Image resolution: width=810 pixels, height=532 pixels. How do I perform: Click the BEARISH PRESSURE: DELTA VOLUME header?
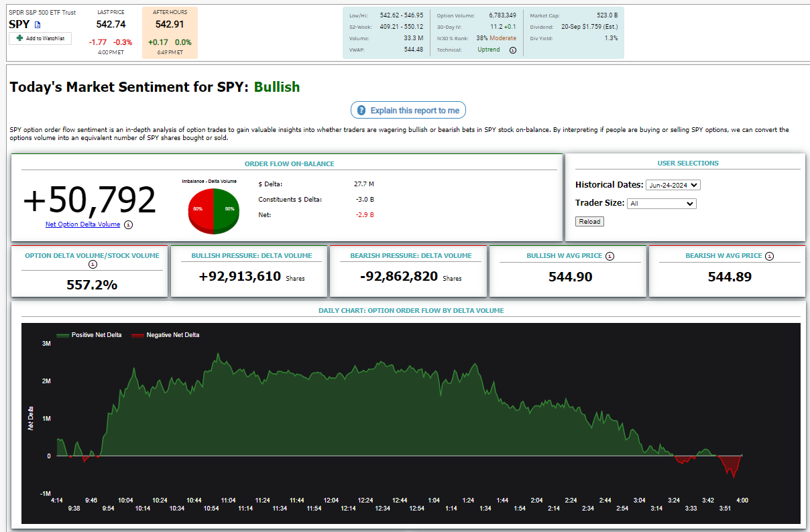pyautogui.click(x=410, y=255)
